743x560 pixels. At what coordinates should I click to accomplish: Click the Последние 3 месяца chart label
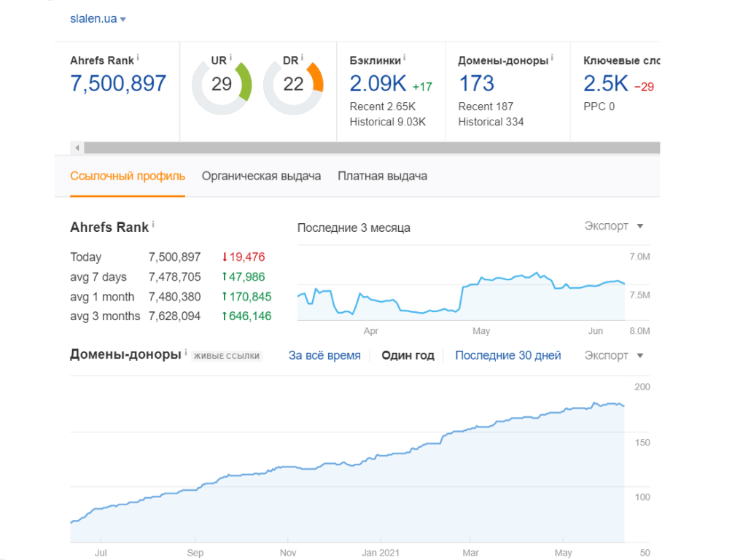click(x=354, y=228)
